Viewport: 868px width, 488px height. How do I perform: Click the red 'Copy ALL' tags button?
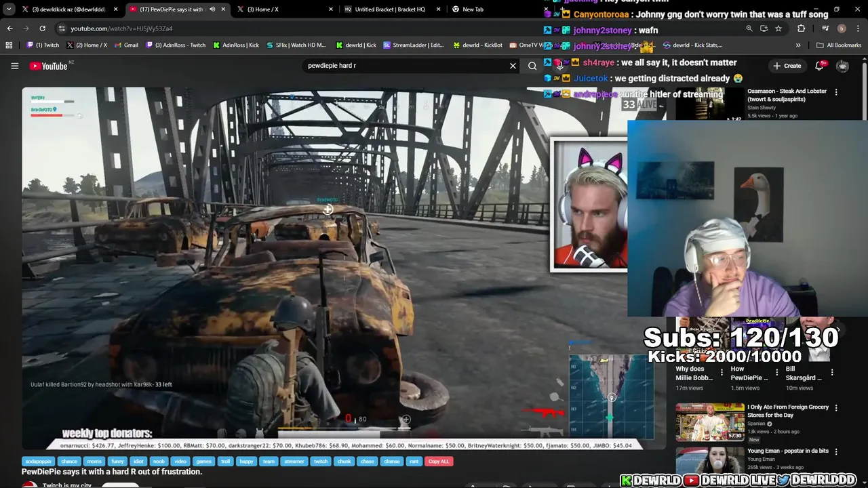pyautogui.click(x=439, y=461)
